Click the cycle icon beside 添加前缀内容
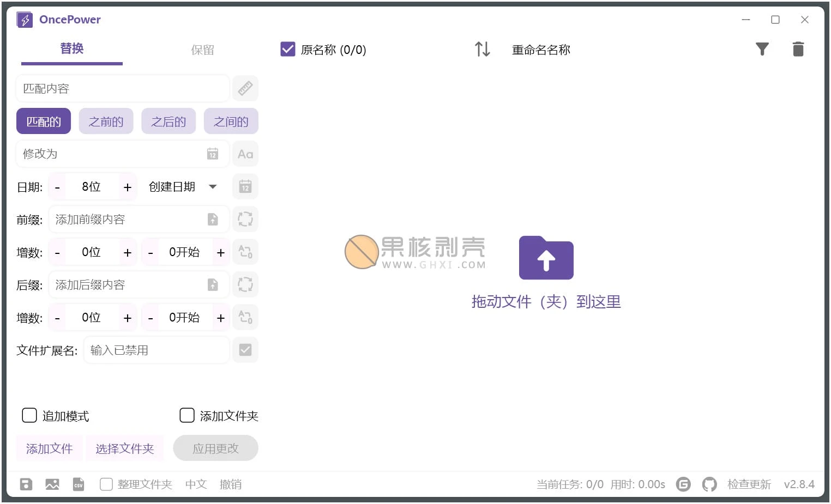 click(245, 219)
